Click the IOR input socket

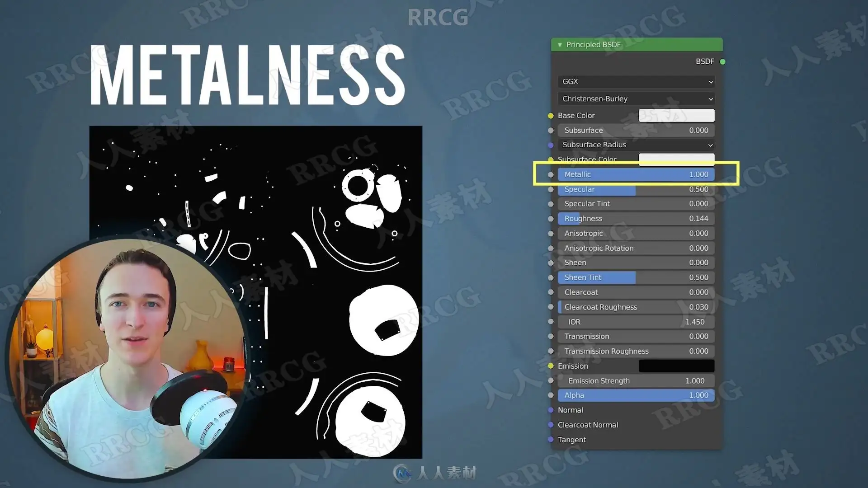pos(551,322)
